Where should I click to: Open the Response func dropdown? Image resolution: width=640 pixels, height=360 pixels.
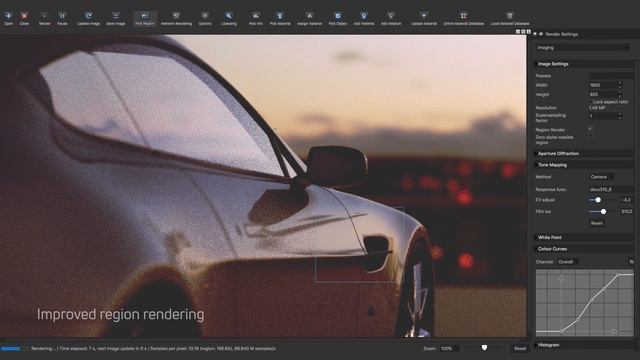(611, 189)
